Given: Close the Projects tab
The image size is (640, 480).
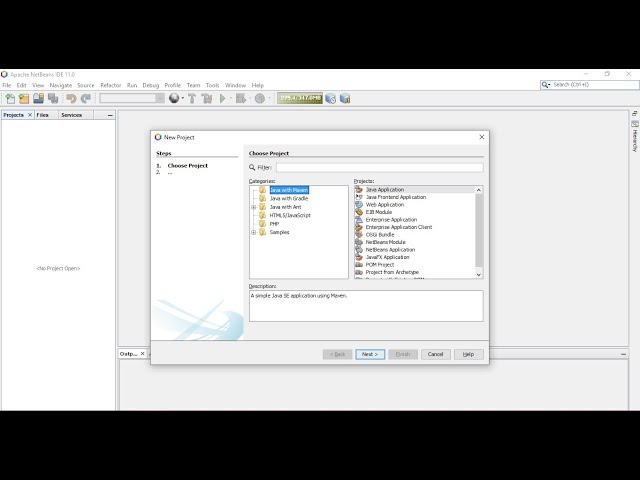Looking at the screenshot, I should click(30, 115).
